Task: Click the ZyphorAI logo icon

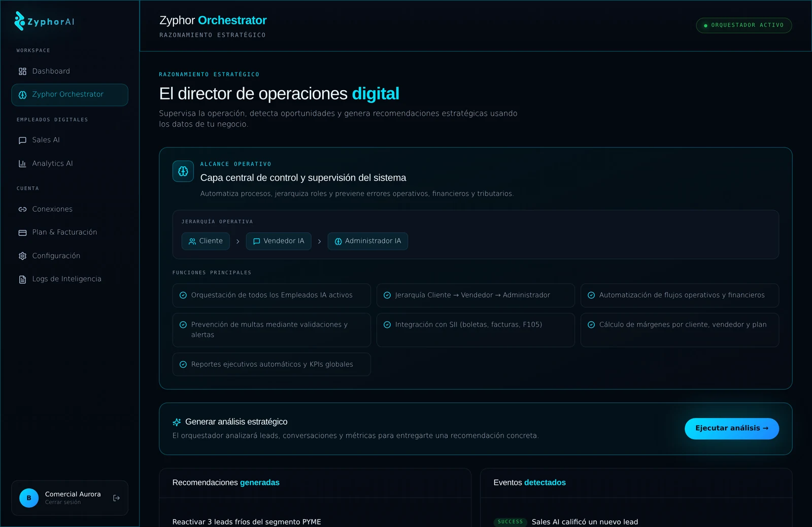Action: coord(20,21)
